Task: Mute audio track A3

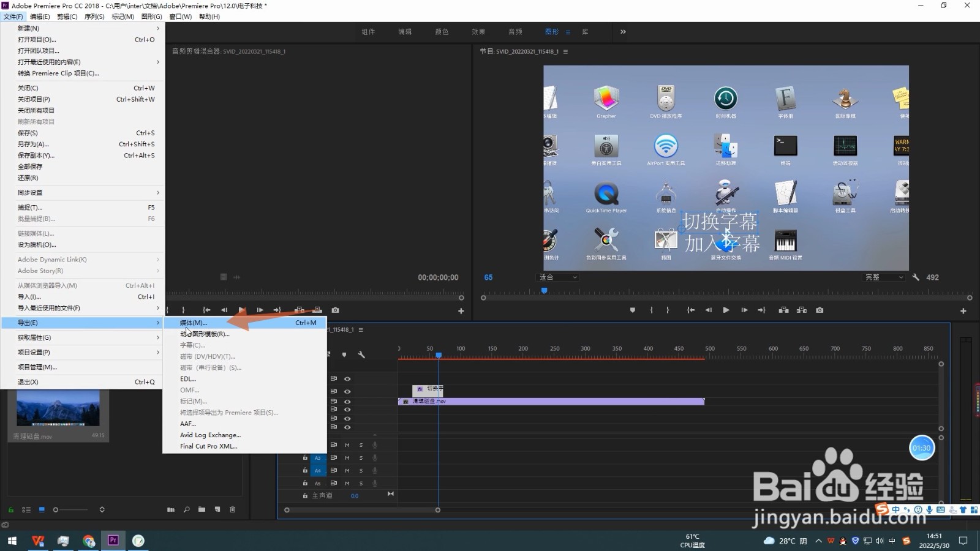Action: 347,458
